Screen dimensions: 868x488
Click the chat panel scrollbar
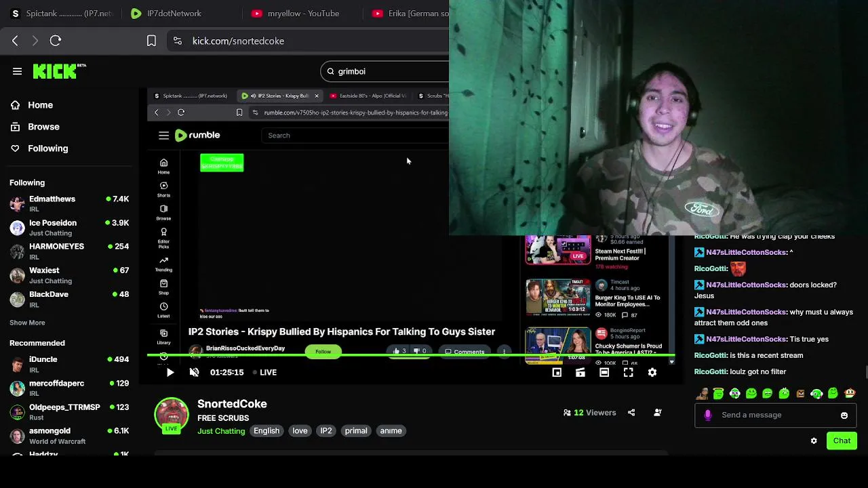pos(865,373)
